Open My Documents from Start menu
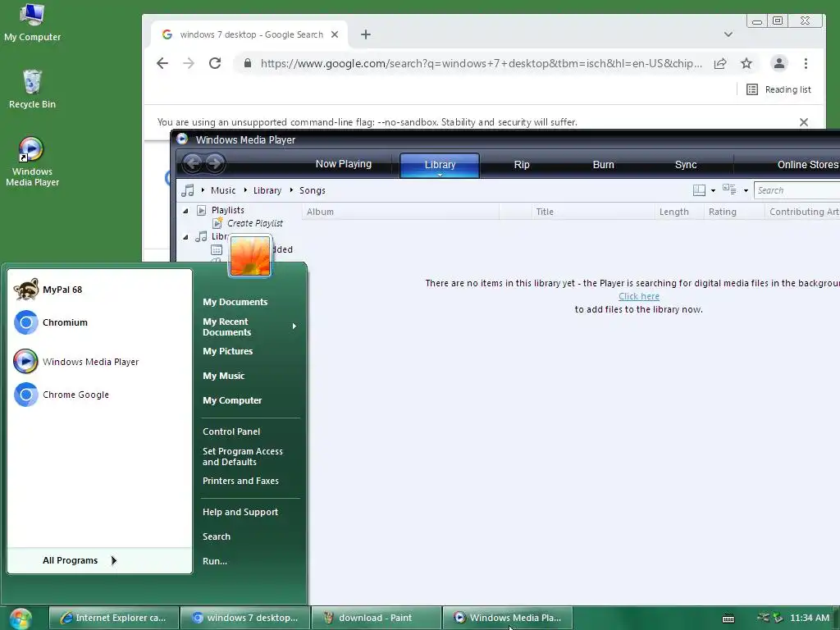This screenshot has width=840, height=630. pos(235,302)
